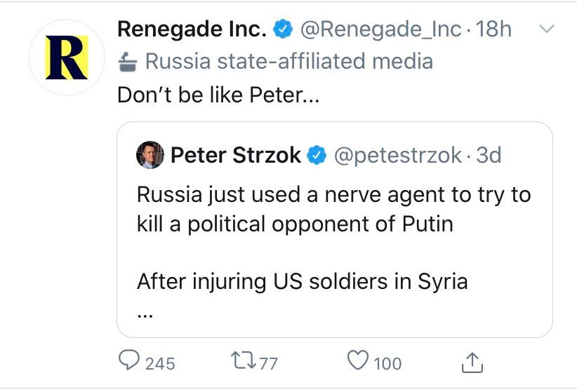
Task: Tap the share upload icon
Action: [x=472, y=363]
